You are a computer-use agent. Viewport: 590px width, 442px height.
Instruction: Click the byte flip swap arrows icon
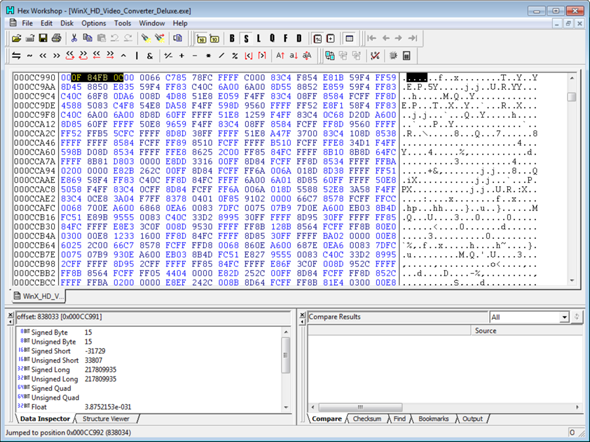tap(16, 56)
